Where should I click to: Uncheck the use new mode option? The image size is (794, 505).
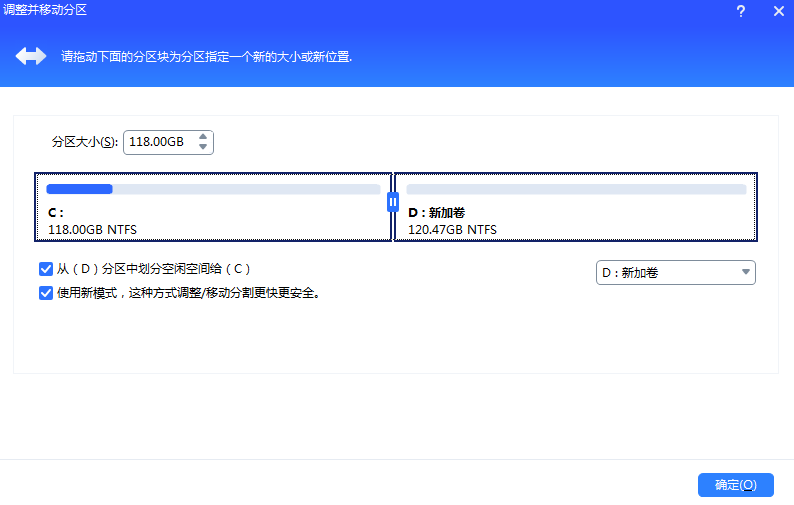(46, 293)
